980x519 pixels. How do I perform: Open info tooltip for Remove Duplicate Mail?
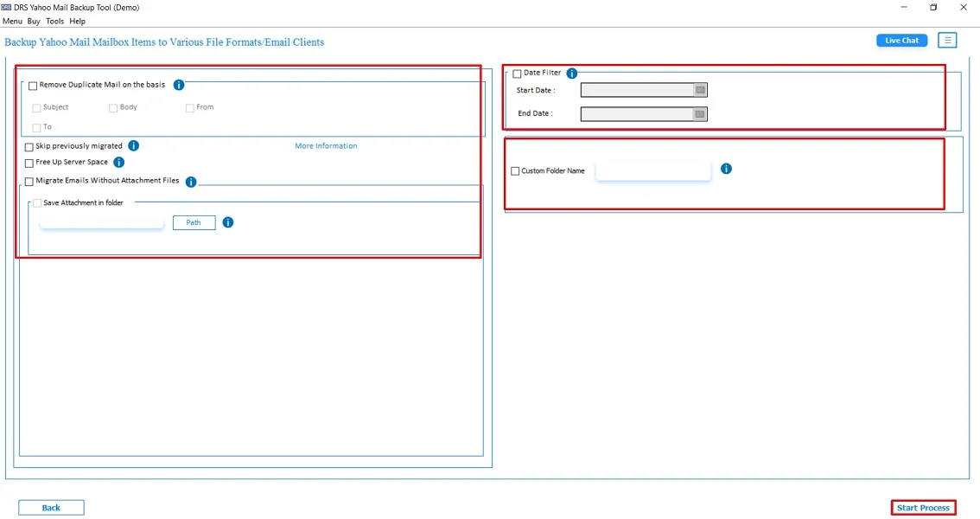click(178, 85)
